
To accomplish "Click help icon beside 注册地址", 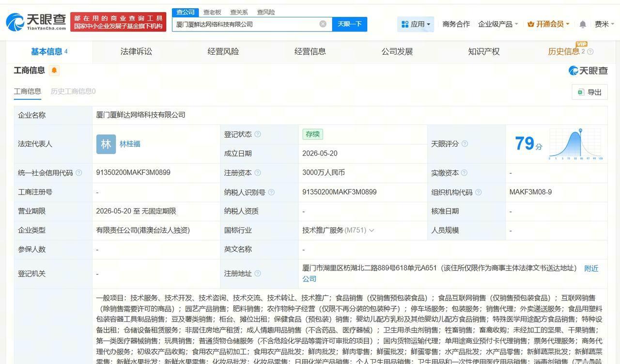I will [258, 273].
